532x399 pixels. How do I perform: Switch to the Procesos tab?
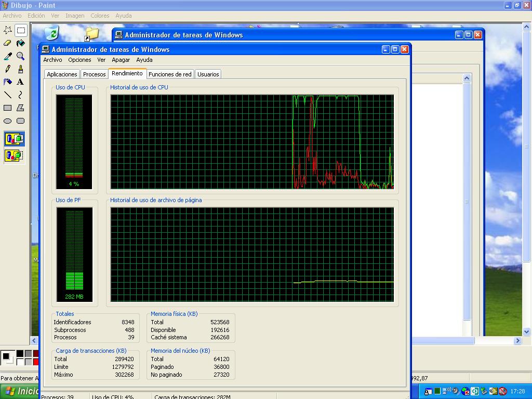[94, 74]
